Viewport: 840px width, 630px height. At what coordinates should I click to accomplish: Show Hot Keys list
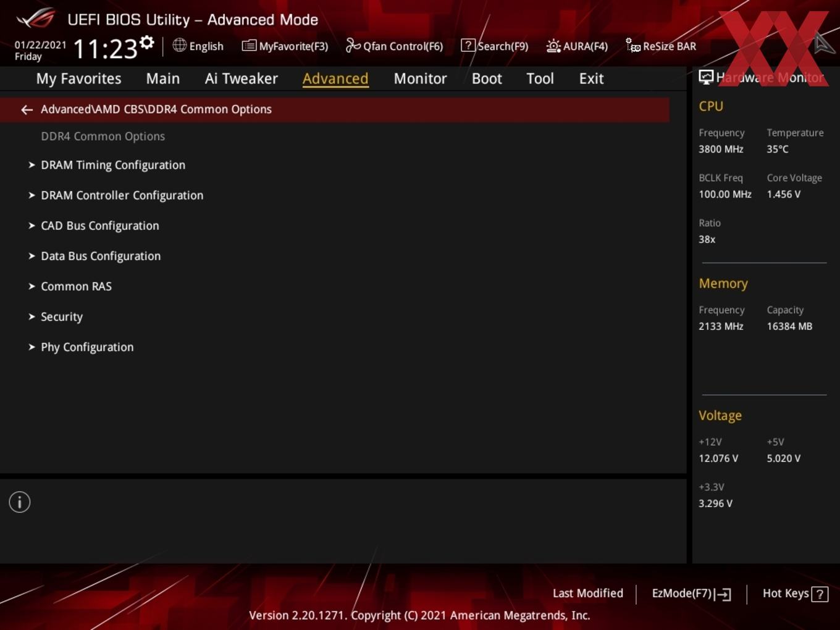pyautogui.click(x=786, y=594)
